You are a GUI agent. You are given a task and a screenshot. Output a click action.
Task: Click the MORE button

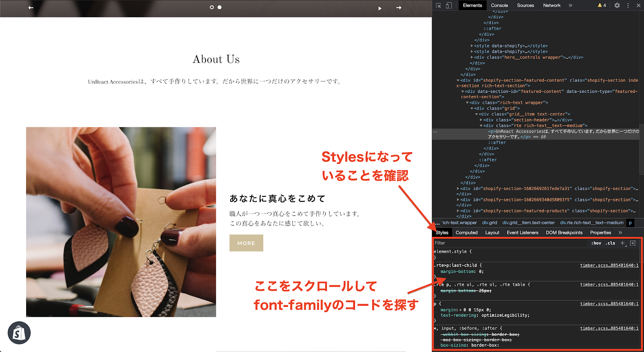(x=246, y=243)
